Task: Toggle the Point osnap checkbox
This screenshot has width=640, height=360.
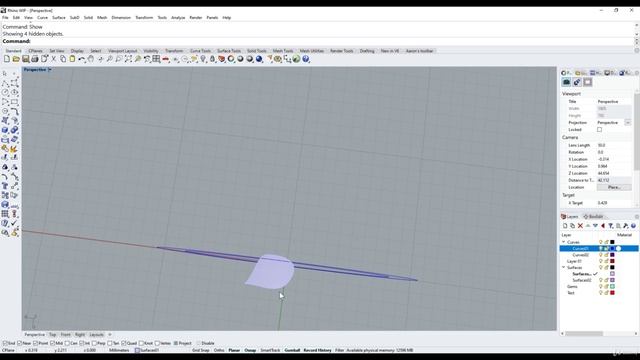Action: pos(36,343)
